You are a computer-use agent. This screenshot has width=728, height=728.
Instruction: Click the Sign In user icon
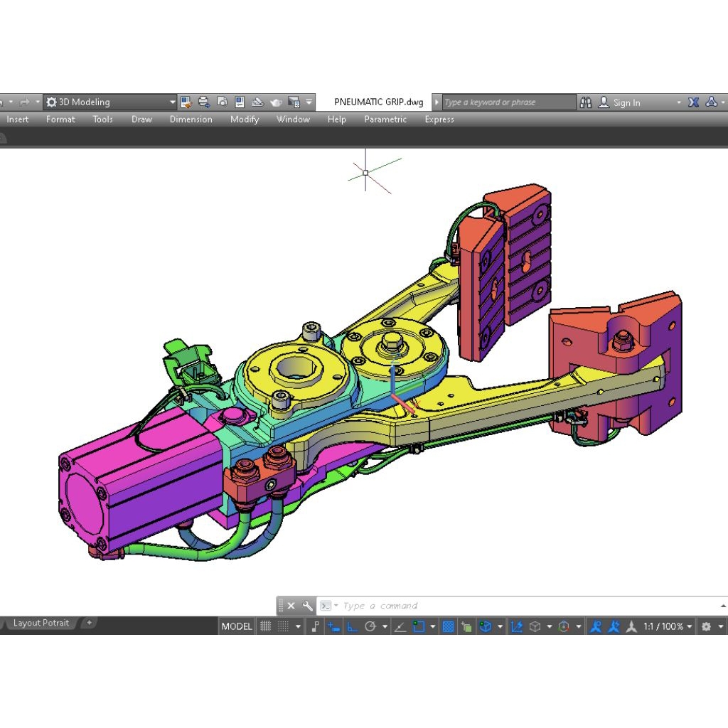click(604, 102)
